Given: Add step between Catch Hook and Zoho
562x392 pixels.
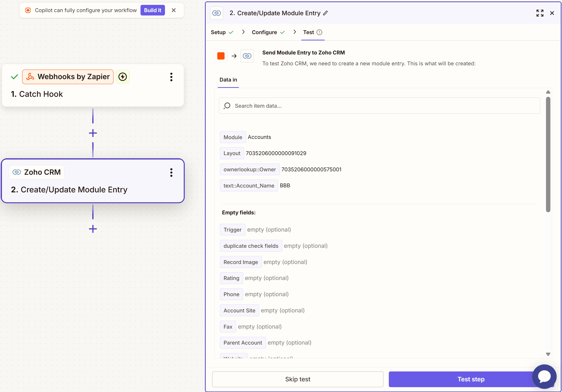Looking at the screenshot, I should point(93,133).
